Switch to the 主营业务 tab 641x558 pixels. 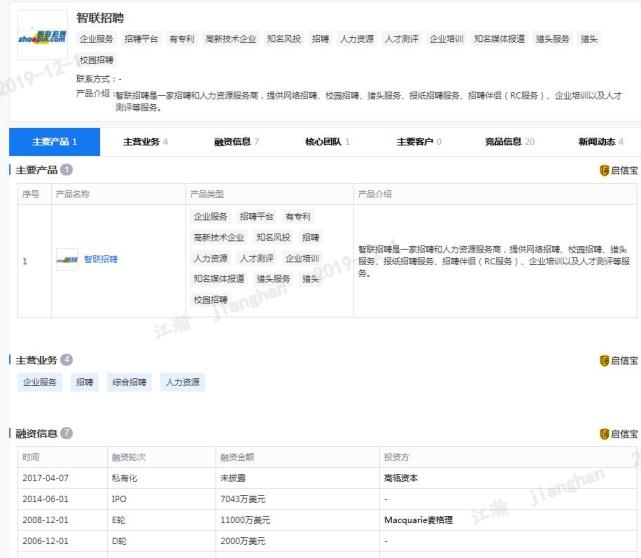(146, 142)
